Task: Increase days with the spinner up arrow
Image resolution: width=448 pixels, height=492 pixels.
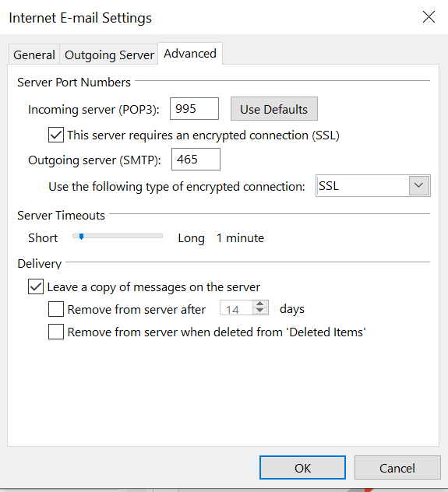Action: point(260,304)
